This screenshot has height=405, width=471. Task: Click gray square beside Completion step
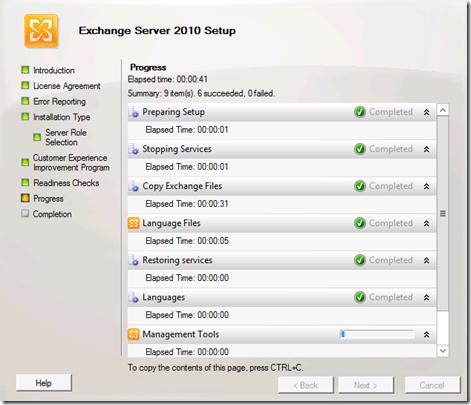click(25, 214)
